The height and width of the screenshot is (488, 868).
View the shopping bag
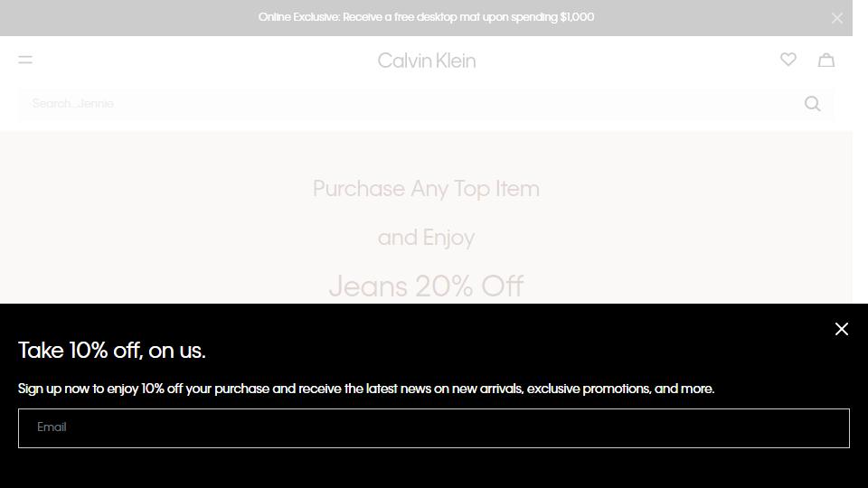point(826,60)
